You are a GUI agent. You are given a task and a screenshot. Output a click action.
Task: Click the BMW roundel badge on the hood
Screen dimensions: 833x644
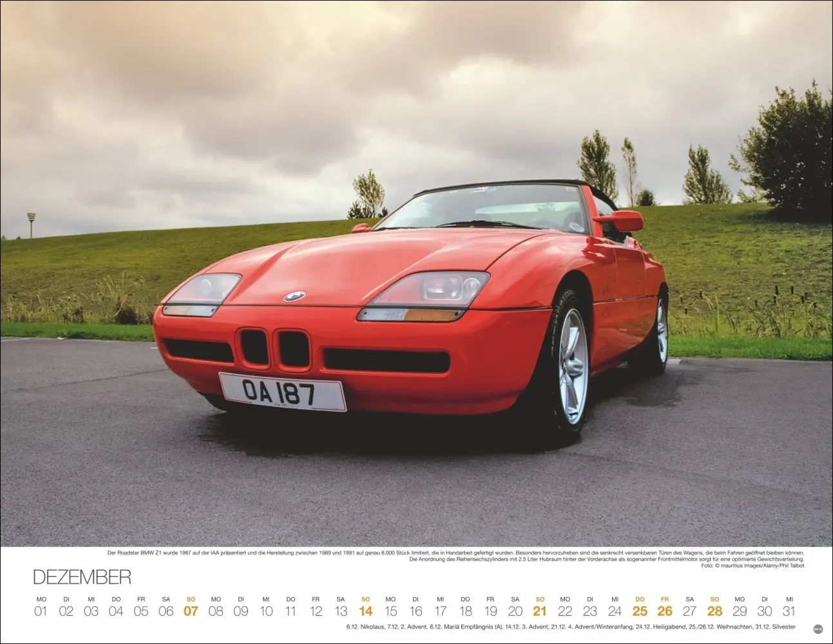pyautogui.click(x=294, y=296)
